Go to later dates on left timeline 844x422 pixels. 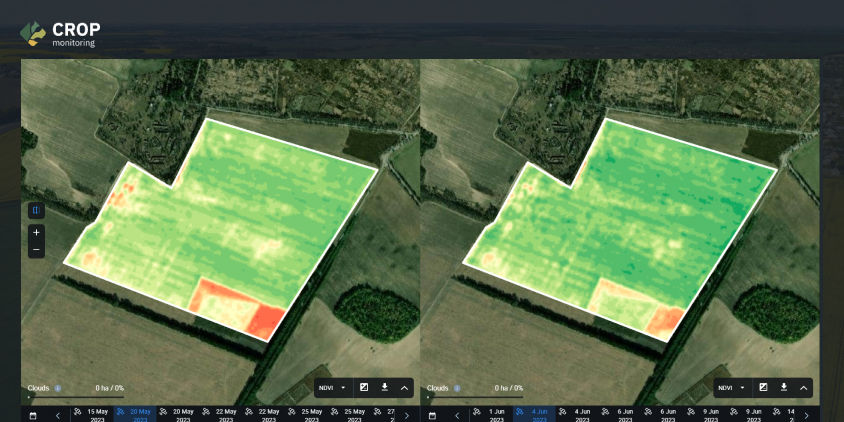pyautogui.click(x=406, y=416)
